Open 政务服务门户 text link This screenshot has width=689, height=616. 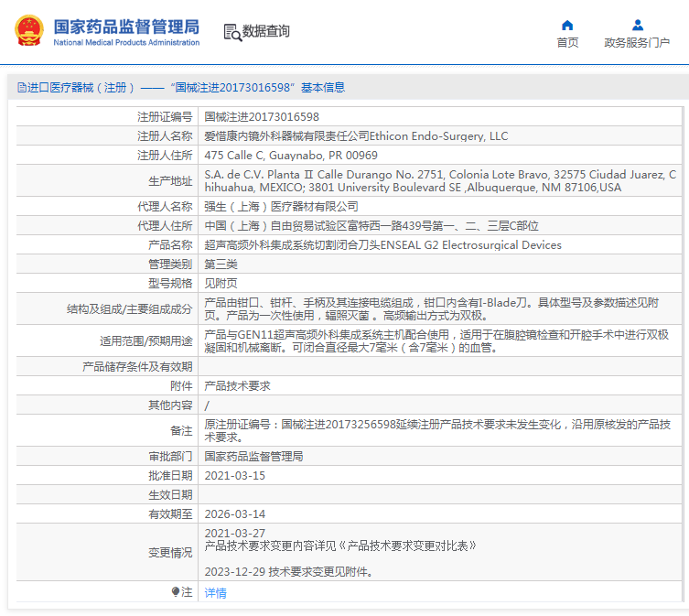click(x=637, y=43)
